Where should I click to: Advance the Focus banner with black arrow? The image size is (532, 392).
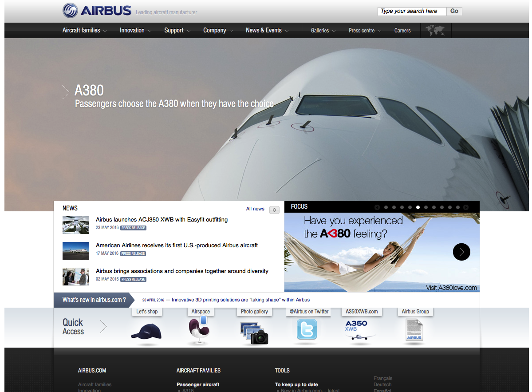coord(461,252)
